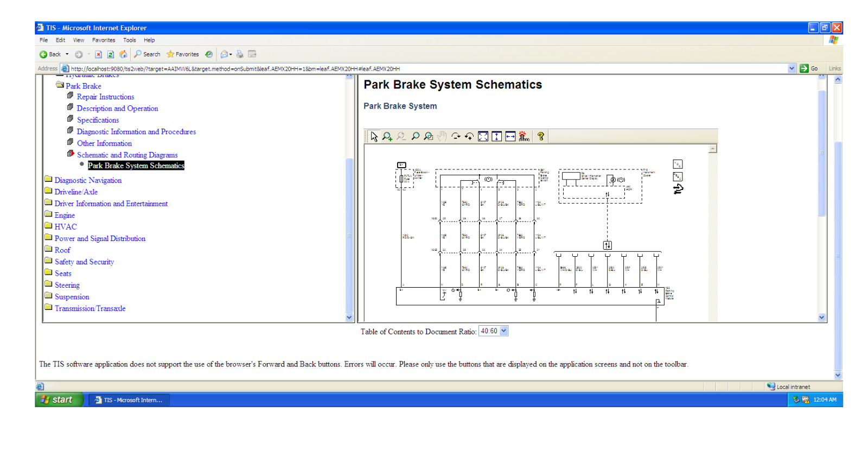This screenshot has width=868, height=476.
Task: Rotate the schematic clockwise
Action: (456, 137)
